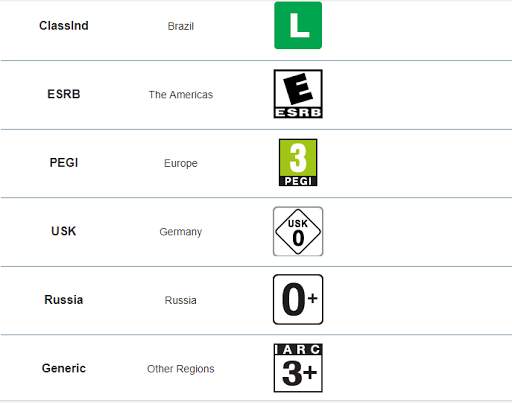Image resolution: width=512 pixels, height=403 pixels.
Task: Click the ESRB E rating badge
Action: point(298,94)
